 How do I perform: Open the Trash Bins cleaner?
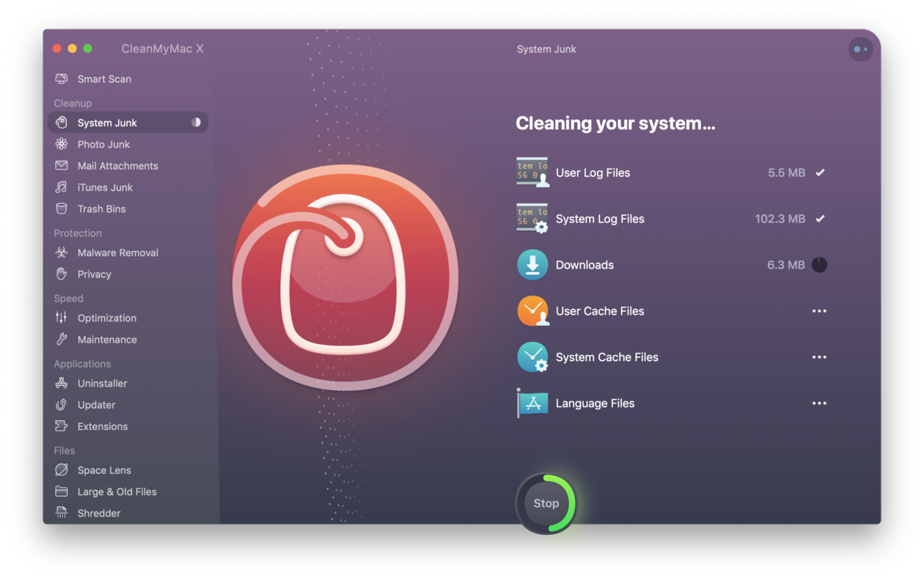click(x=103, y=208)
